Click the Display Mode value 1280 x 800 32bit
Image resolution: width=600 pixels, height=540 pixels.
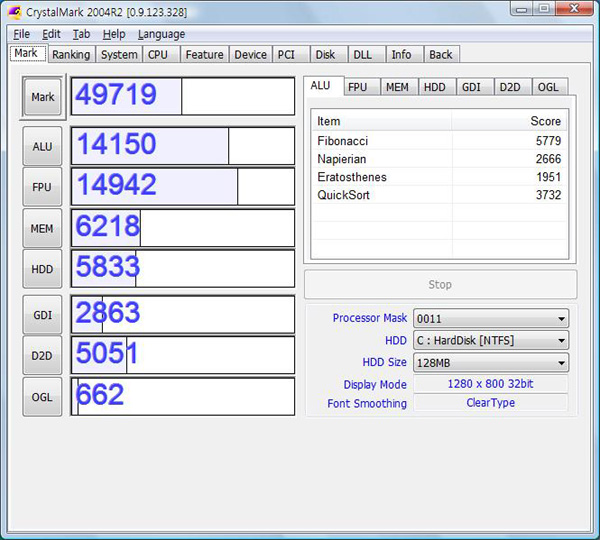click(x=491, y=383)
